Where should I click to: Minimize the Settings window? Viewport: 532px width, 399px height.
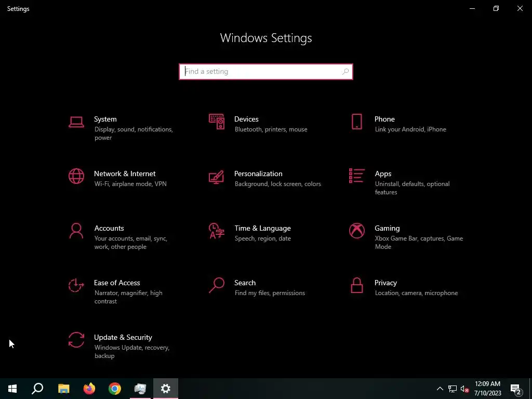click(472, 8)
